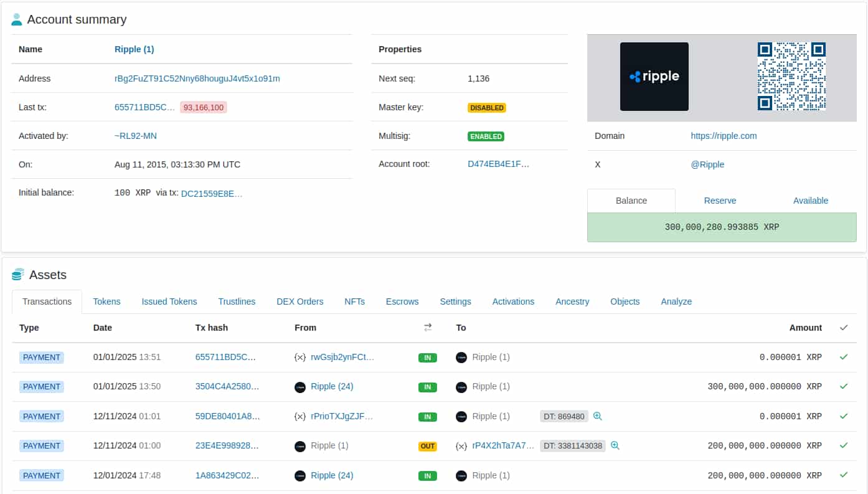868x494 pixels.
Task: Click the Assets stacked-disks icon
Action: point(17,275)
